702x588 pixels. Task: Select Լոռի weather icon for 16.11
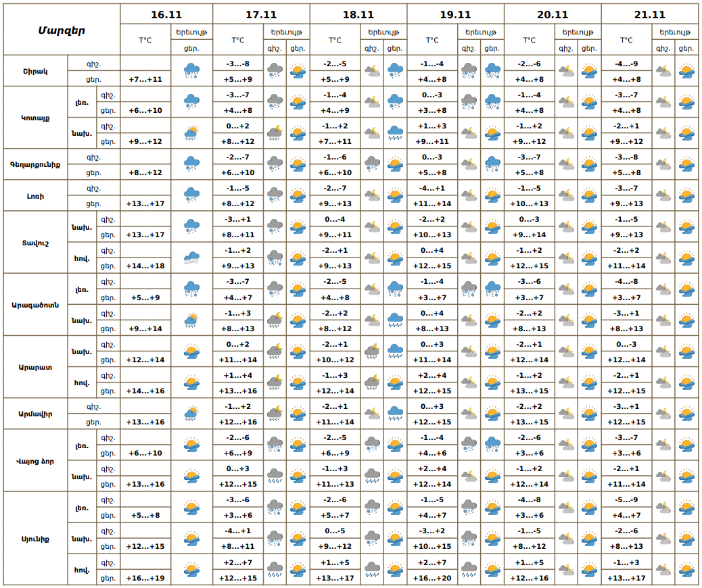[x=191, y=195]
